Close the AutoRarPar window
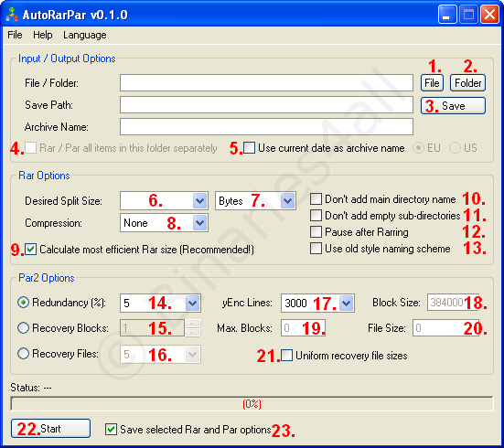The height and width of the screenshot is (448, 504). [x=489, y=15]
